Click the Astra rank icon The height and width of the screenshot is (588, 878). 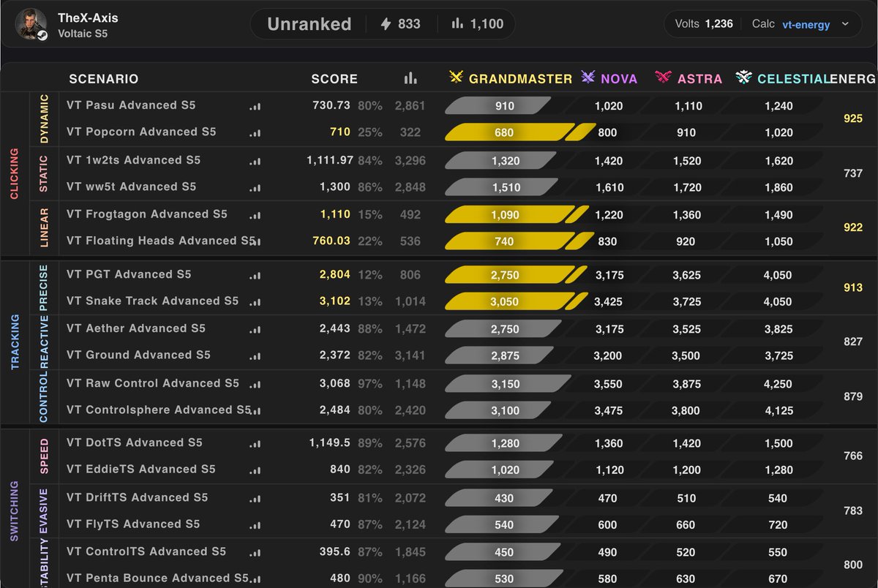click(x=664, y=78)
